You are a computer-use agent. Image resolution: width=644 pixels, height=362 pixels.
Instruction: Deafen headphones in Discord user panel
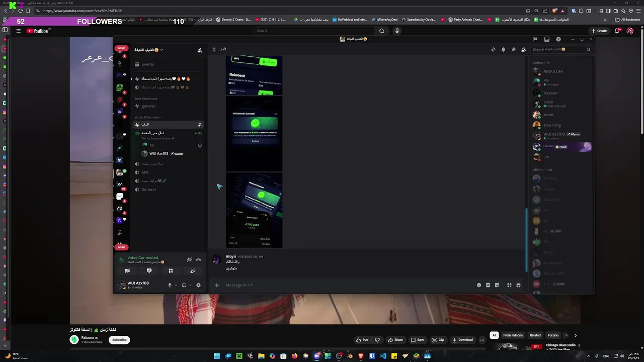point(184,285)
